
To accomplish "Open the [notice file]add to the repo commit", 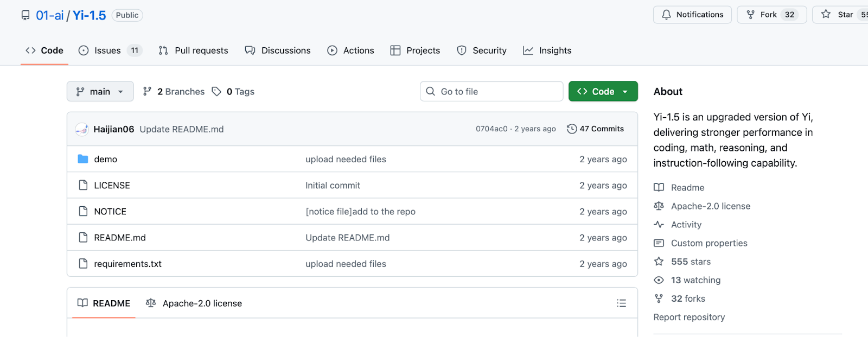I will [360, 211].
